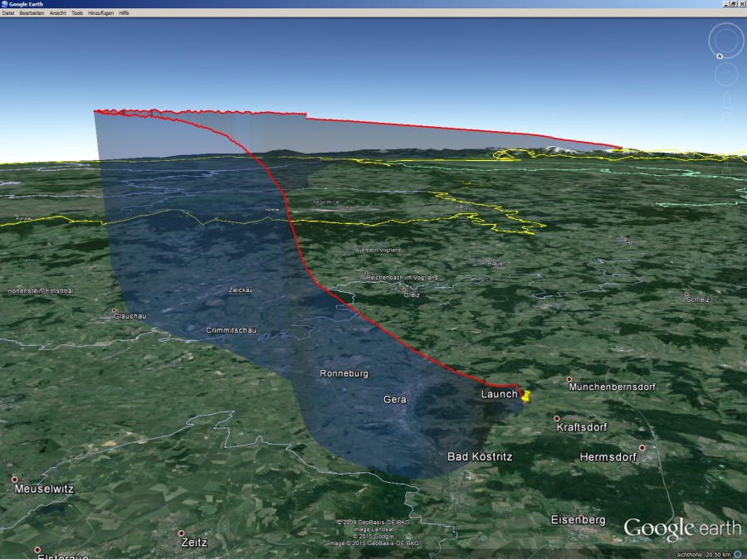Click the North indicator on the navigation compass
The width and height of the screenshot is (747, 560).
[720, 56]
